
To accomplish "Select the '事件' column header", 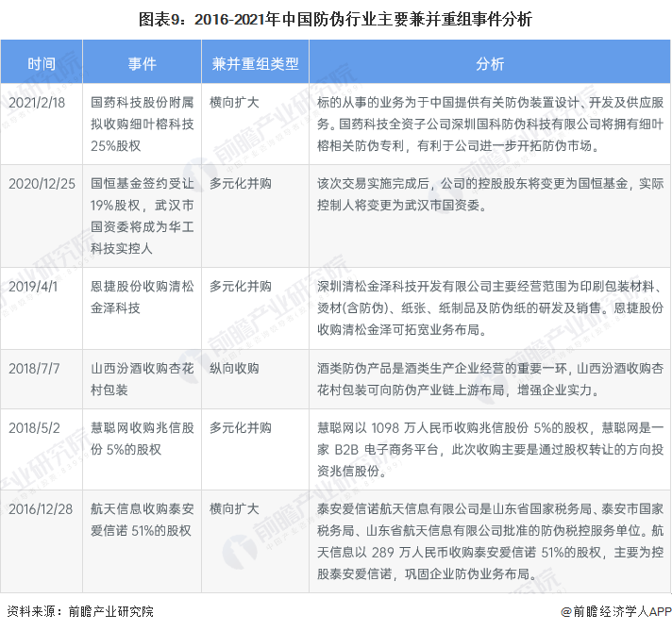I will click(x=142, y=64).
